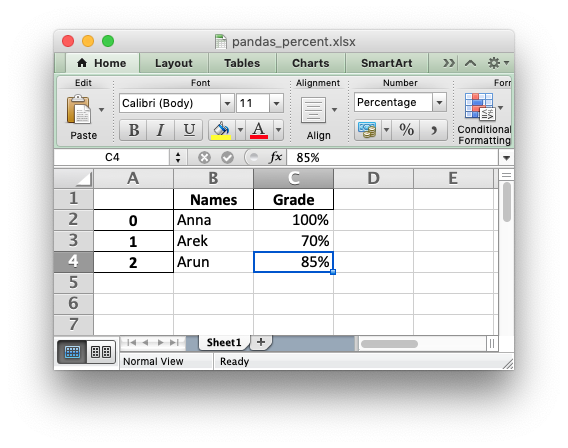Expand the Calibri (Body) font dropdown
Screen dimensions: 568x448
pos(227,103)
